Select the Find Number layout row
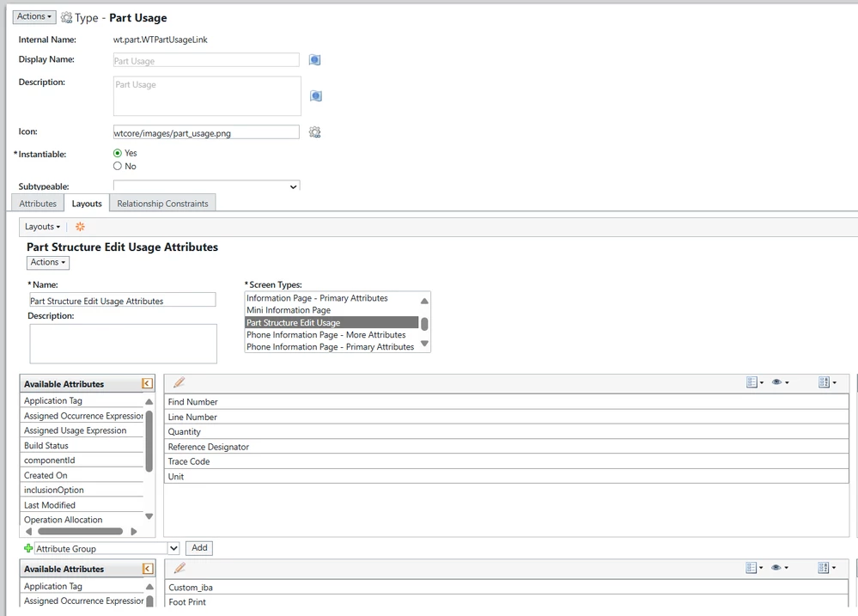 pos(507,401)
